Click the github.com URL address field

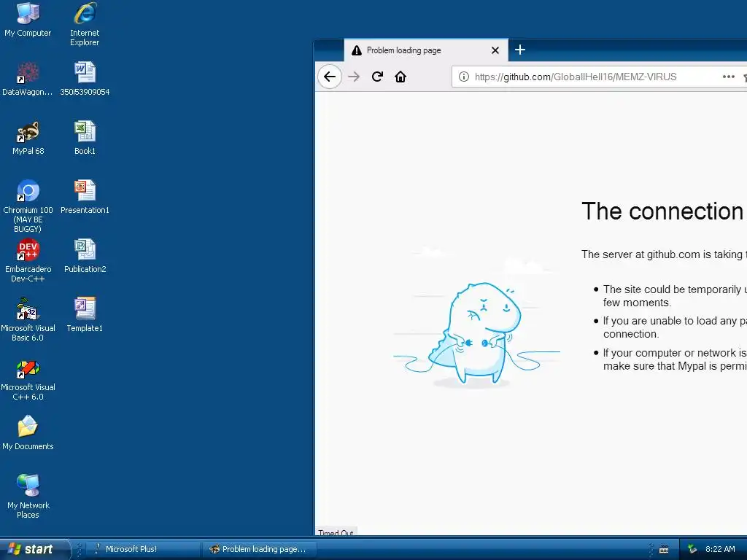[576, 77]
